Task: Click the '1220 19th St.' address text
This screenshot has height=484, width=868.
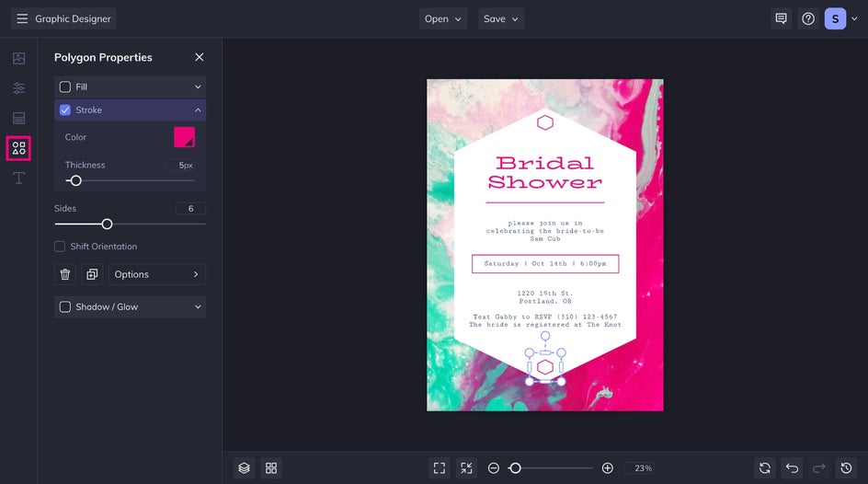Action: point(545,293)
